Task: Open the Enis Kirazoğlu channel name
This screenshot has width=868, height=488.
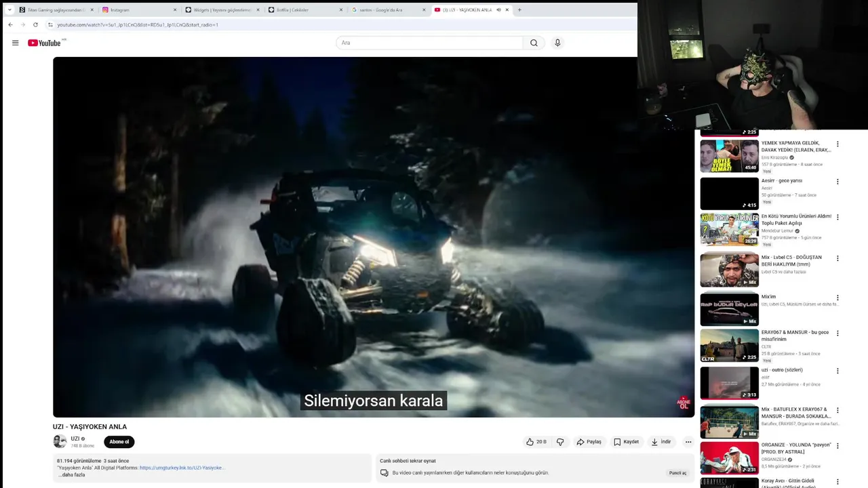Action: coord(775,157)
